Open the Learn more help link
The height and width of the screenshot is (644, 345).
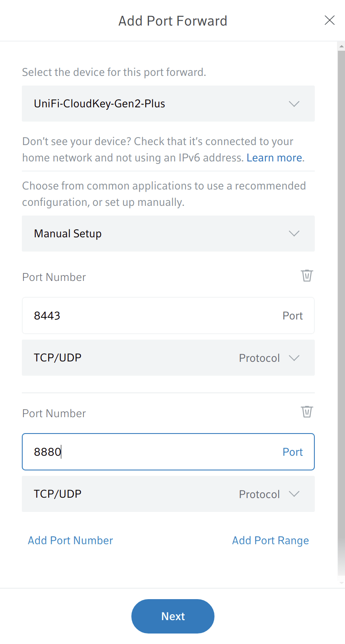[x=273, y=157]
